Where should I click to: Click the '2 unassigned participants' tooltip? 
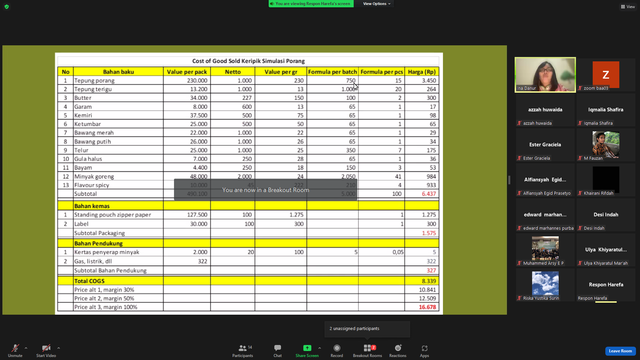pos(367,329)
